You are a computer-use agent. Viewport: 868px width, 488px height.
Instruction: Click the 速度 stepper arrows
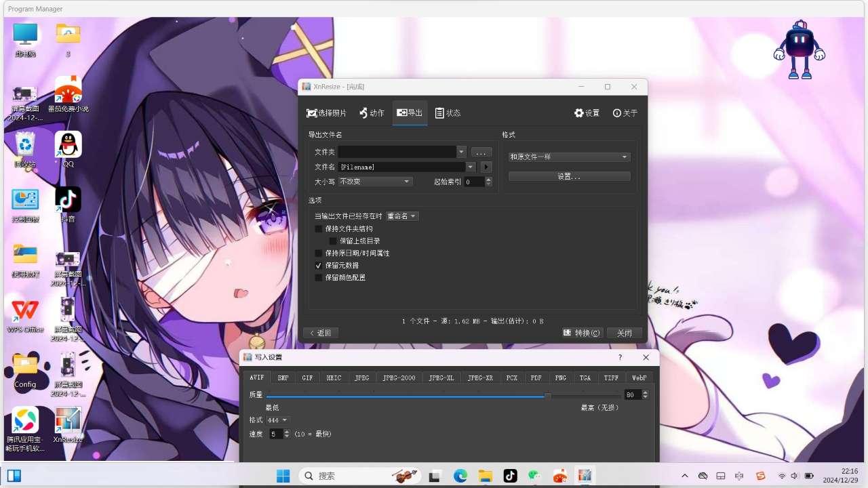pos(287,434)
